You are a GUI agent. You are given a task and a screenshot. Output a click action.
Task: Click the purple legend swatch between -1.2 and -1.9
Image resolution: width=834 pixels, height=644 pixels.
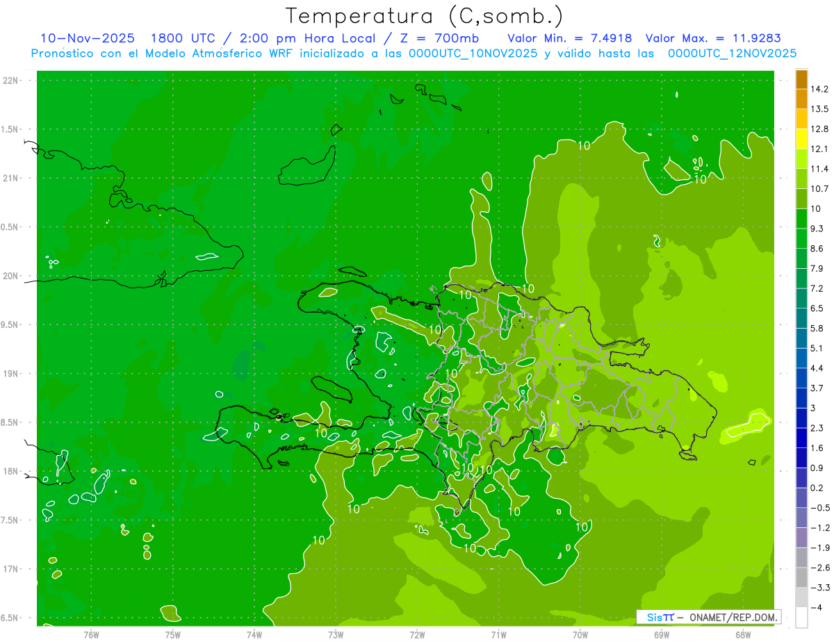pos(801,538)
